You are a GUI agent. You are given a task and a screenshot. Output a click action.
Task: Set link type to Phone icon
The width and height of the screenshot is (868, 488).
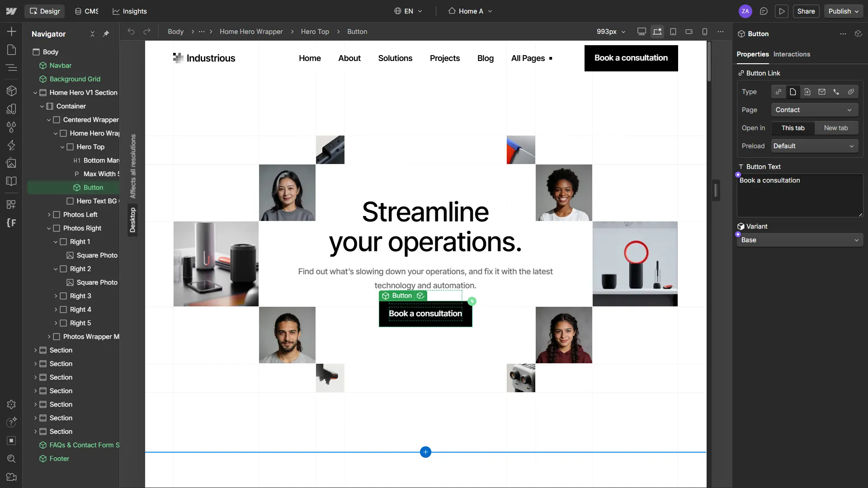(x=836, y=92)
